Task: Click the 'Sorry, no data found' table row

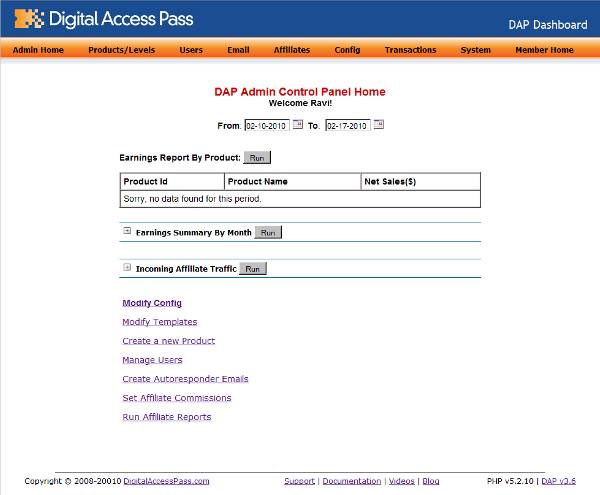Action: pos(300,199)
